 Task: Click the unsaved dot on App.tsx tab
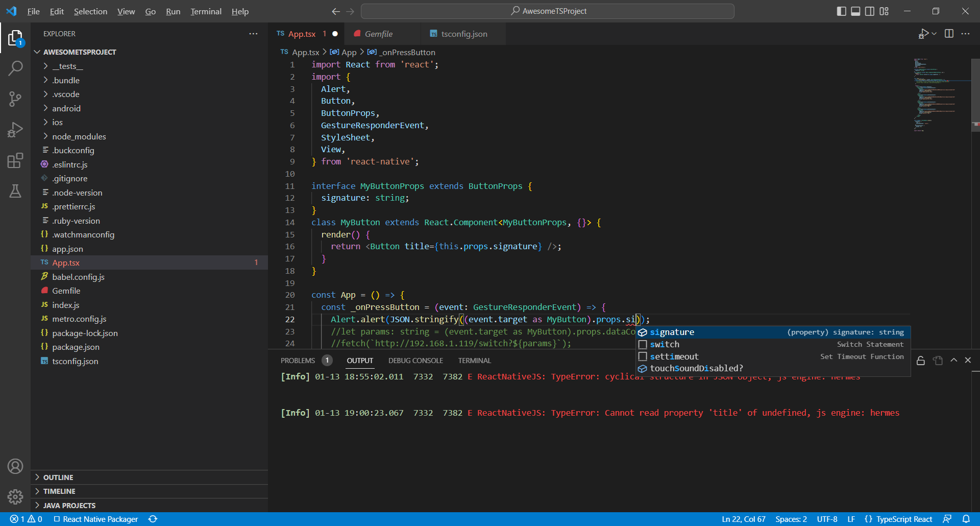click(x=335, y=34)
